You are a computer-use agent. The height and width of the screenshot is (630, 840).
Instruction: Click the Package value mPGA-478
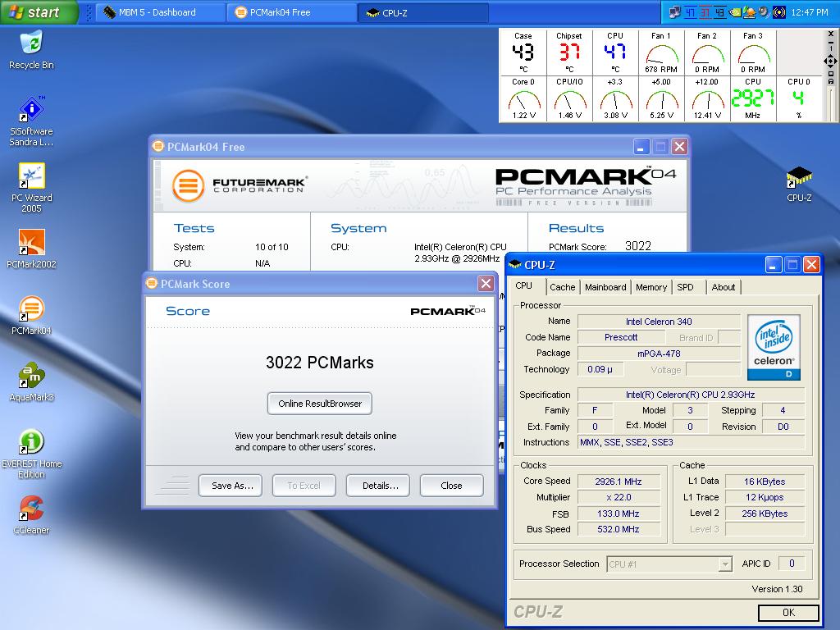659,354
